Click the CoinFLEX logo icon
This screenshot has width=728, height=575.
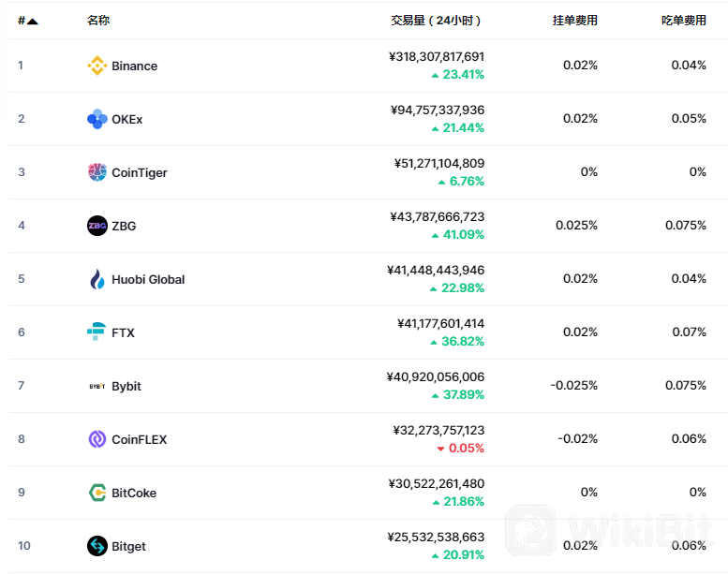[97, 439]
